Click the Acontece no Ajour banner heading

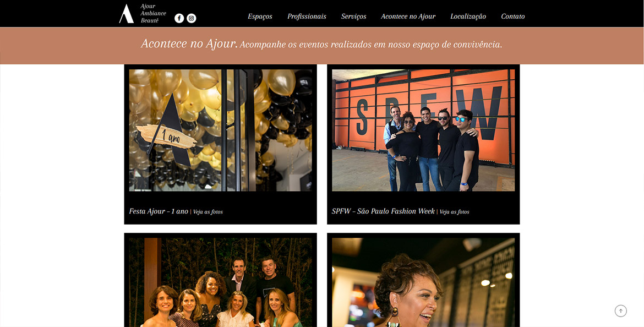[189, 43]
